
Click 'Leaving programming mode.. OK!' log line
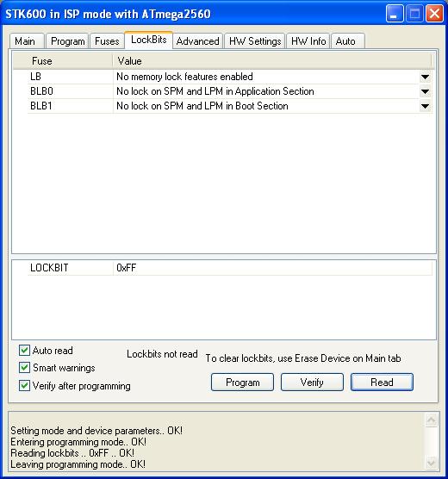78,464
